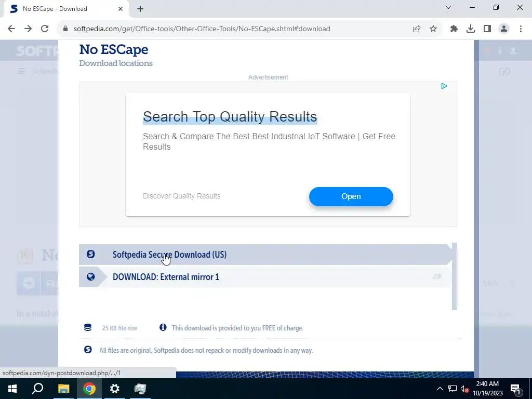Bookmark this page with the star

(433, 29)
